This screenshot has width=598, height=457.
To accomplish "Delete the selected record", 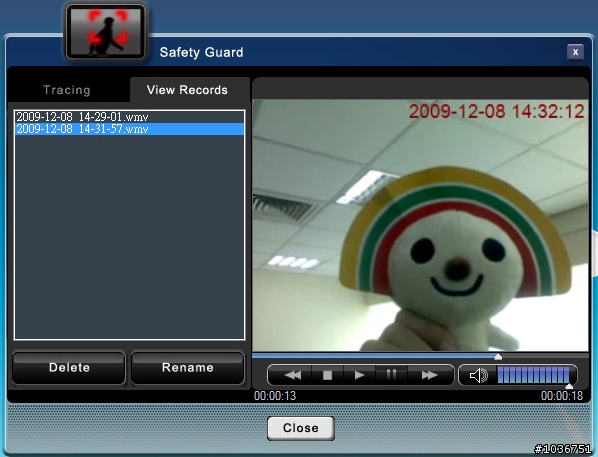I will [69, 368].
